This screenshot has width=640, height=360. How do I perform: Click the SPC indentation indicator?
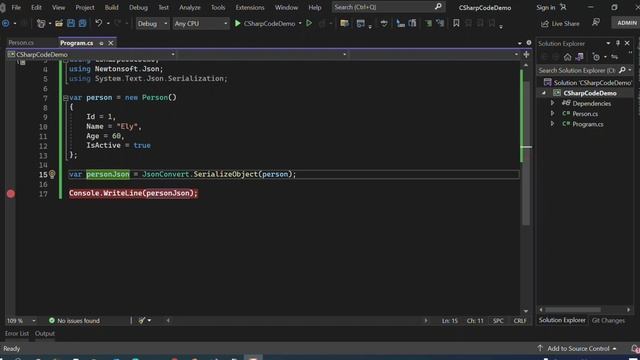(498, 321)
